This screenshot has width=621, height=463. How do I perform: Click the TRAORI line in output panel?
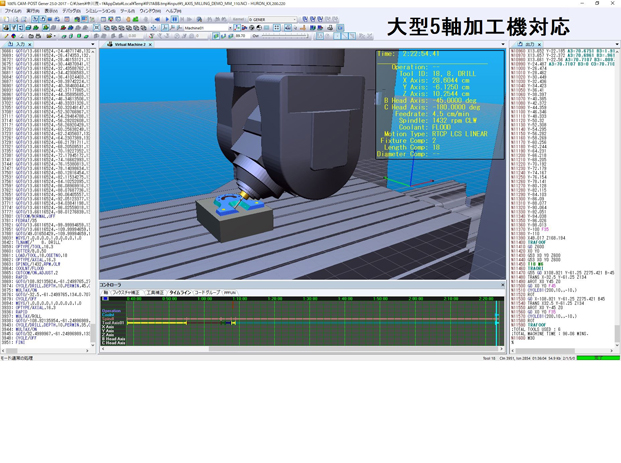536,268
